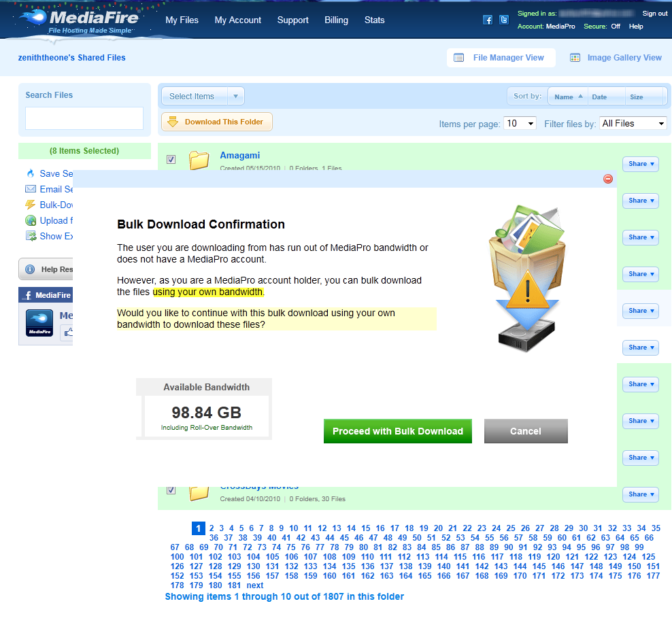
Task: Click the Help link in header
Action: [x=636, y=26]
